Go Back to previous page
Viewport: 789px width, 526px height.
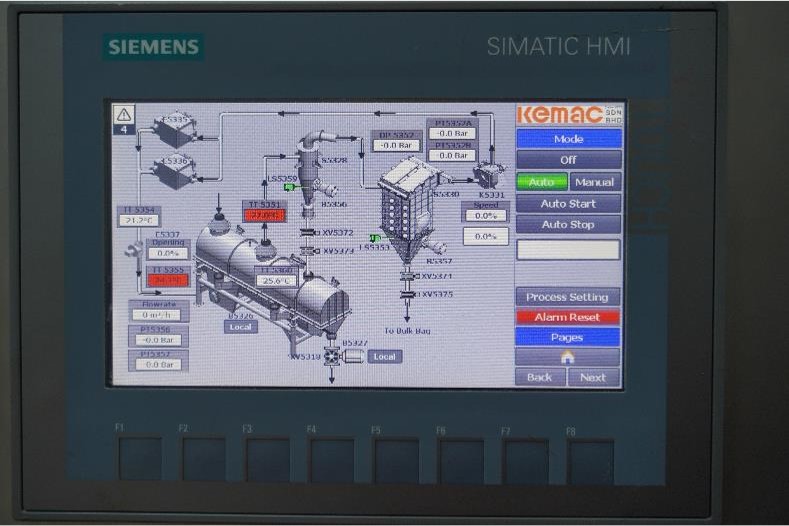tap(540, 378)
